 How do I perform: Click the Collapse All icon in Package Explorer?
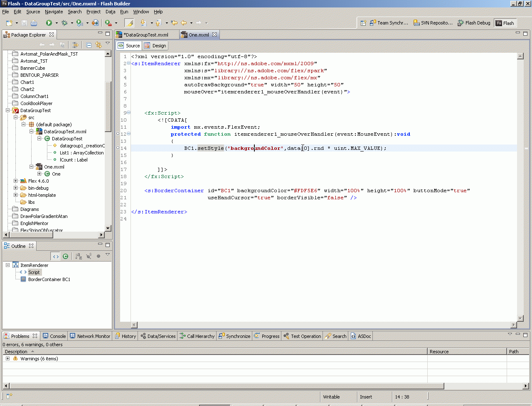(89, 45)
